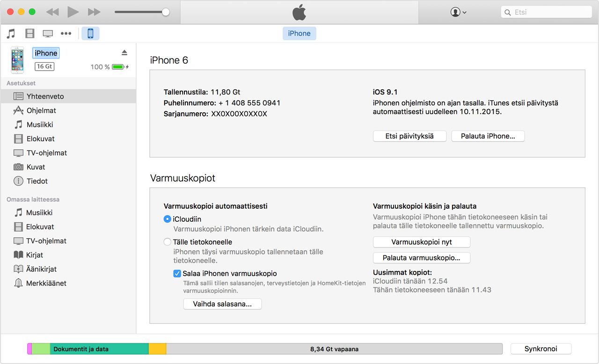Select Tälle tietokoneelle radio button
The width and height of the screenshot is (599, 364).
pos(167,242)
